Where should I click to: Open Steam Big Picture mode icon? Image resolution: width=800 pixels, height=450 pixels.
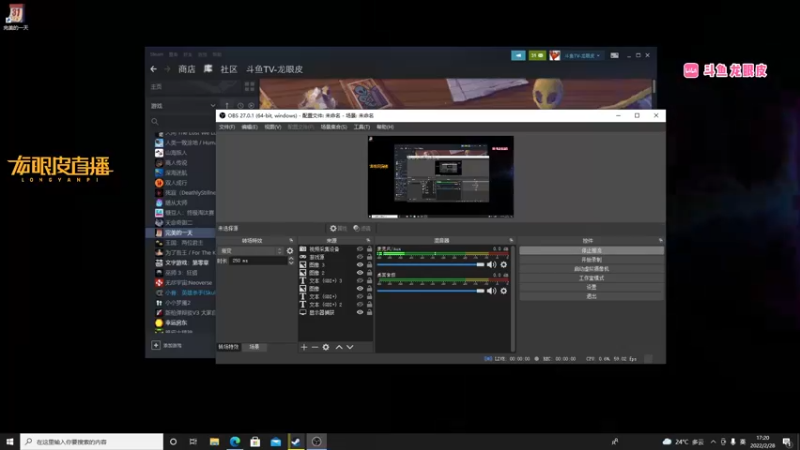point(614,55)
